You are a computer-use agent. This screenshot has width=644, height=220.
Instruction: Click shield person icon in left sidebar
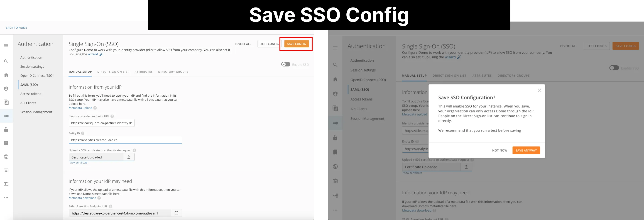6,88
